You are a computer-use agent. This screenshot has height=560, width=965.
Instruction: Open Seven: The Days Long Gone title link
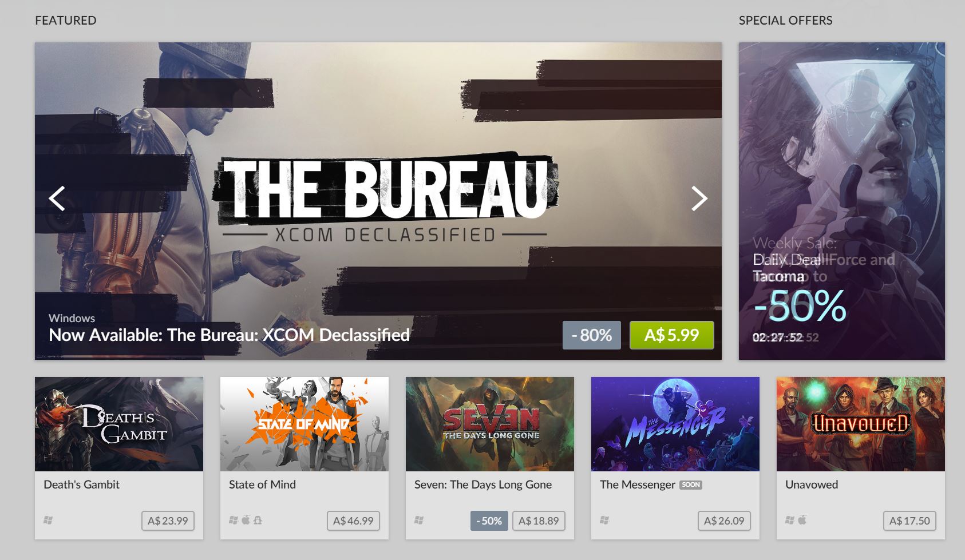(x=483, y=484)
